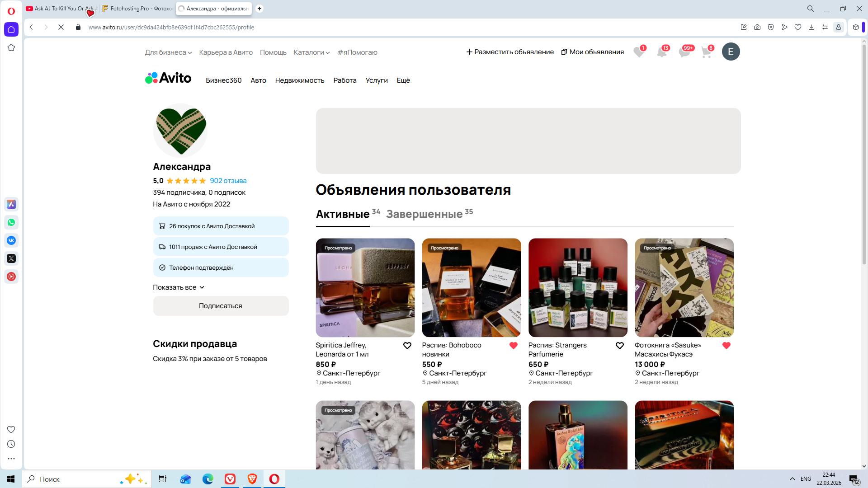This screenshot has height=488, width=868.
Task: Click the Avito logo
Action: [x=168, y=78]
